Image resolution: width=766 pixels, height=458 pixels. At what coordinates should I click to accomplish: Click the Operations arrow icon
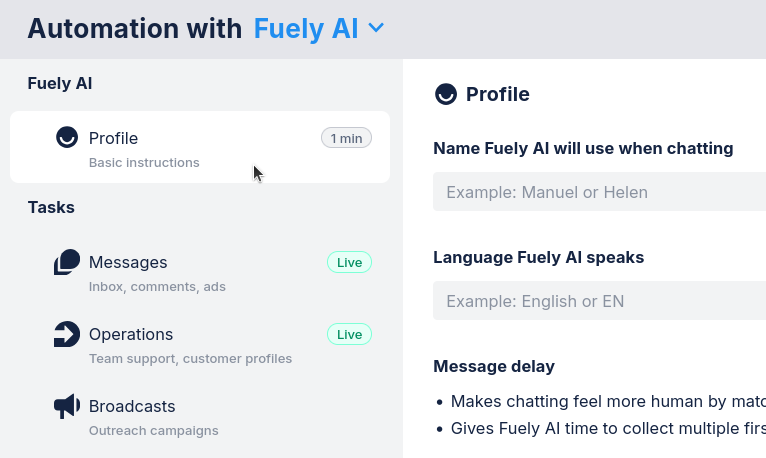point(67,334)
